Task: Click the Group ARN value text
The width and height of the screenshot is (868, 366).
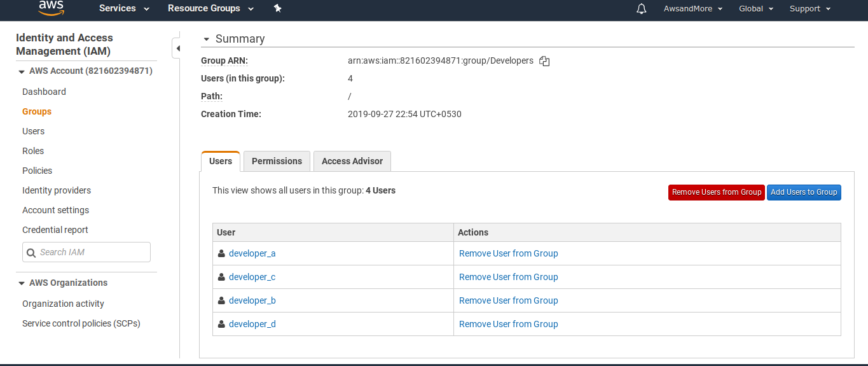Action: pyautogui.click(x=441, y=61)
